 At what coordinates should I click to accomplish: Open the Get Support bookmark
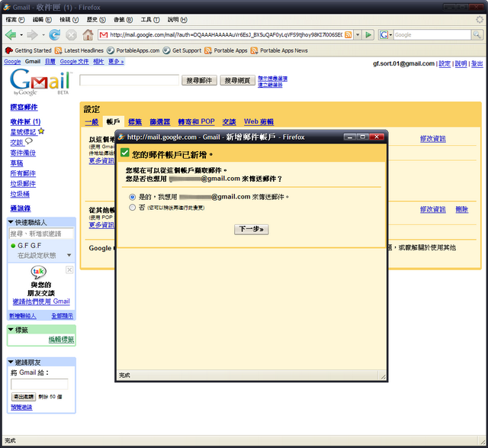coord(182,50)
